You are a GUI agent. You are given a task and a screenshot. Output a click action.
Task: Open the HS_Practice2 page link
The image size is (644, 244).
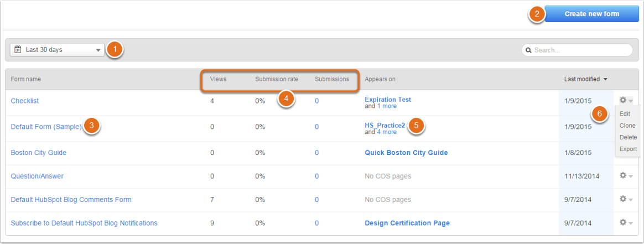(x=385, y=125)
